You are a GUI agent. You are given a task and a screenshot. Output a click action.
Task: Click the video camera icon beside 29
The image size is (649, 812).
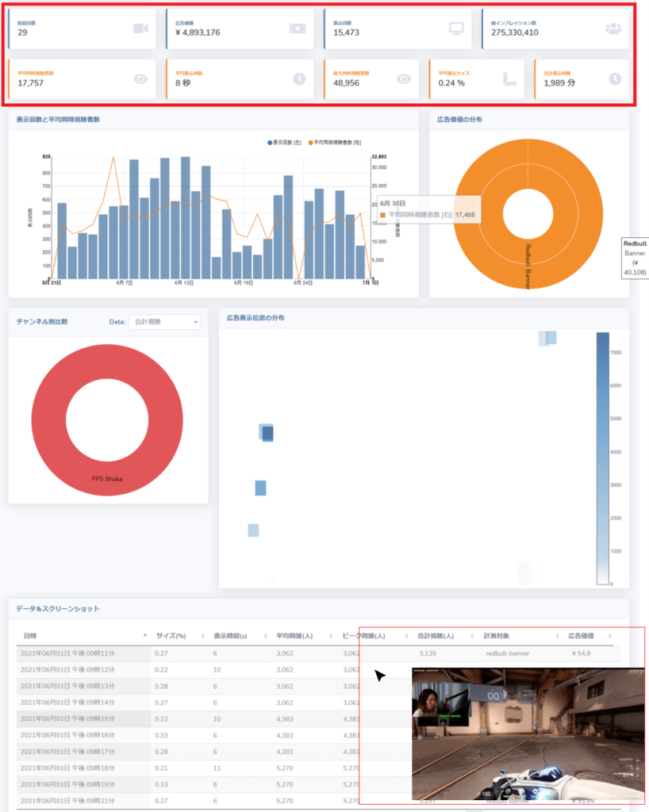141,29
